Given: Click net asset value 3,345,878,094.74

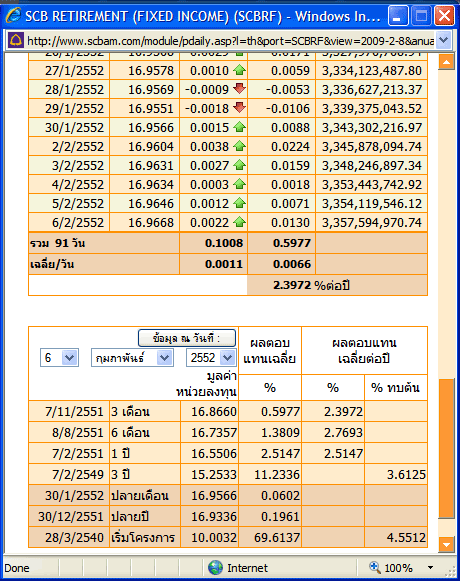Looking at the screenshot, I should coord(372,146).
